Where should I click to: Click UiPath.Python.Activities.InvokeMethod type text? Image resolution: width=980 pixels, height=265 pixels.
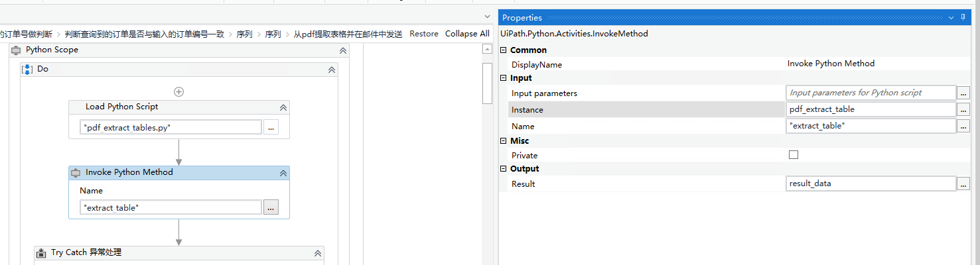click(574, 34)
